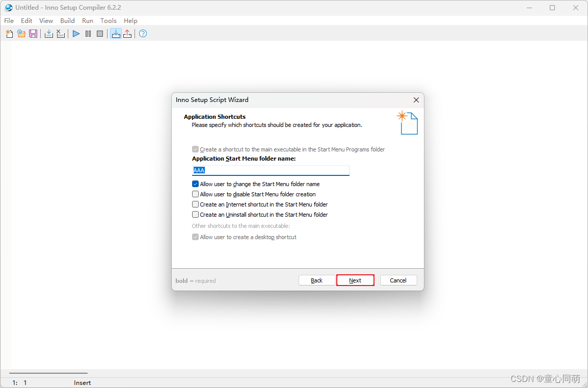The width and height of the screenshot is (588, 388).
Task: Minimize the Inno Setup Compiler window
Action: pyautogui.click(x=529, y=8)
